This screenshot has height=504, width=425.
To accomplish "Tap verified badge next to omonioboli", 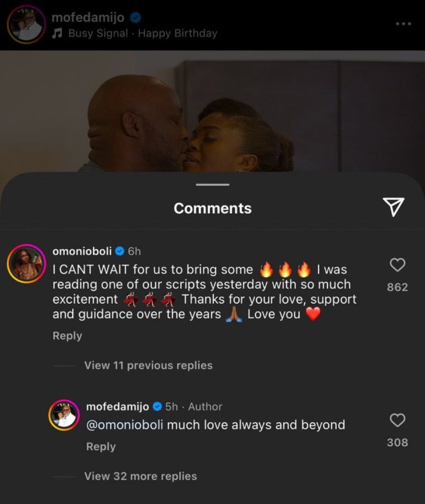I will coord(120,252).
